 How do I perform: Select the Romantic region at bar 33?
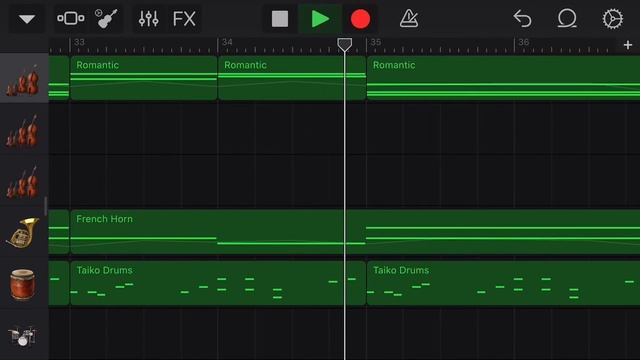(143, 78)
